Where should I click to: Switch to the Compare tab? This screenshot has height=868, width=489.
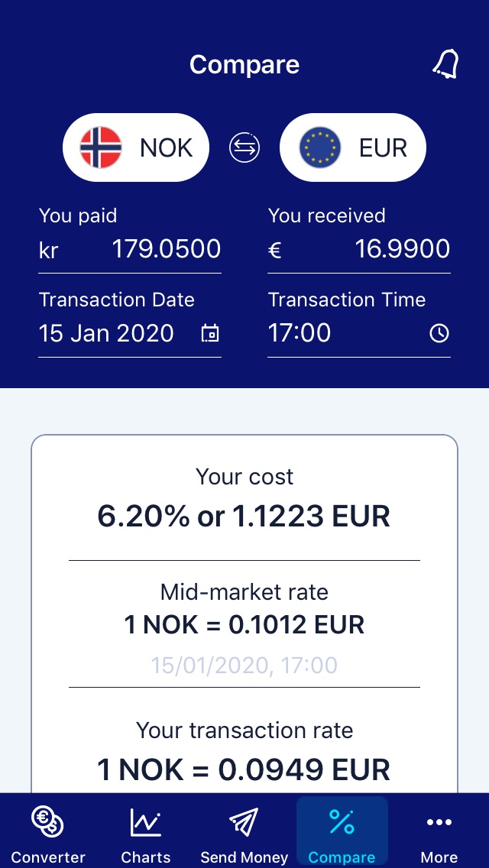342,831
